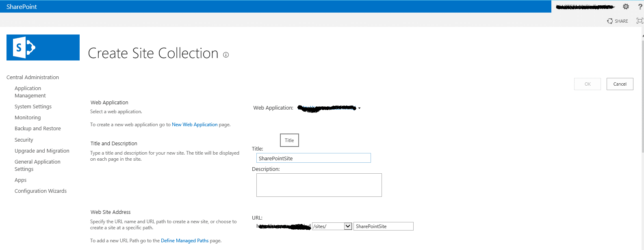The height and width of the screenshot is (250, 644).
Task: Click the Web Site Address section heading
Action: (111, 212)
